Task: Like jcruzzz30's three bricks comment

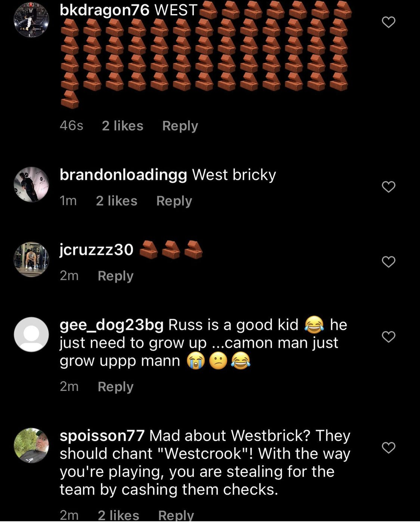Action: pyautogui.click(x=388, y=262)
